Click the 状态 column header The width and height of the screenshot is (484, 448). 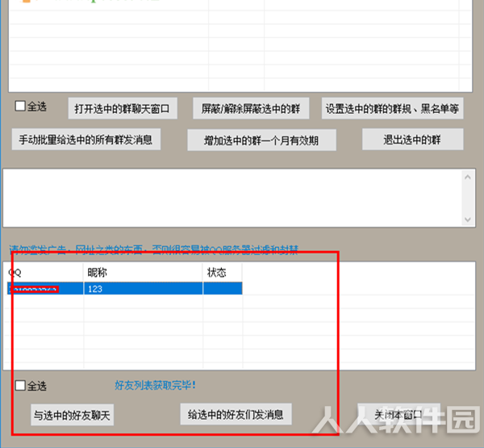(x=223, y=272)
